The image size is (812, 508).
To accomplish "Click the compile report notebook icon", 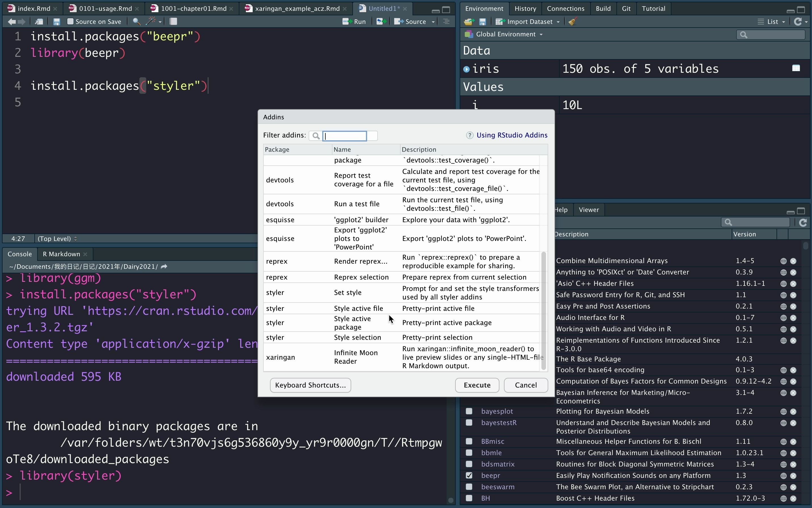I will pyautogui.click(x=173, y=22).
